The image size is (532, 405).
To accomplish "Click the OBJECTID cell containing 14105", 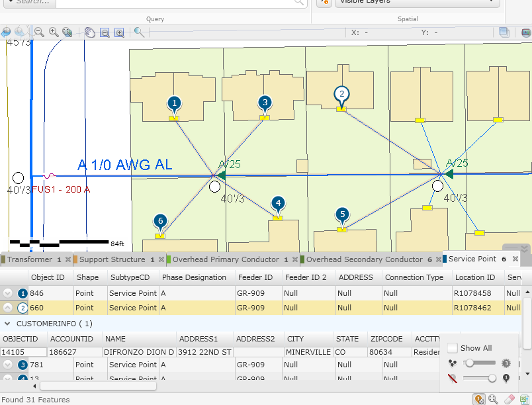I will click(23, 353).
